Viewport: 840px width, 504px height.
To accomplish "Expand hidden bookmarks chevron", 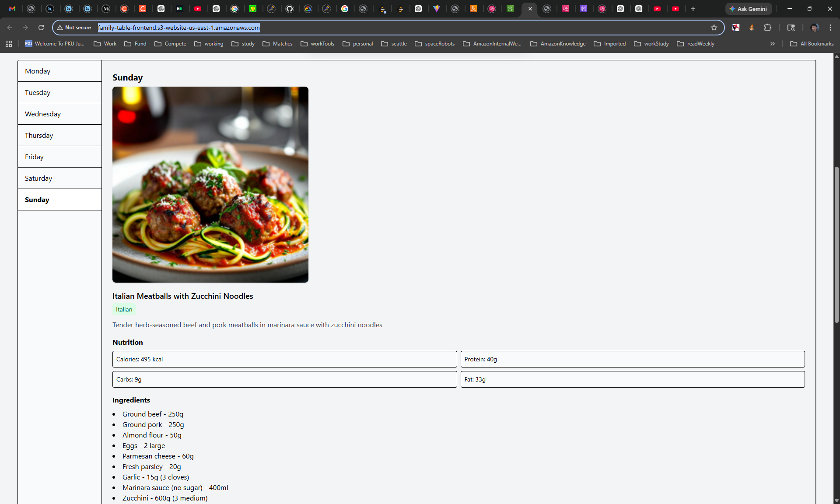I will (773, 44).
